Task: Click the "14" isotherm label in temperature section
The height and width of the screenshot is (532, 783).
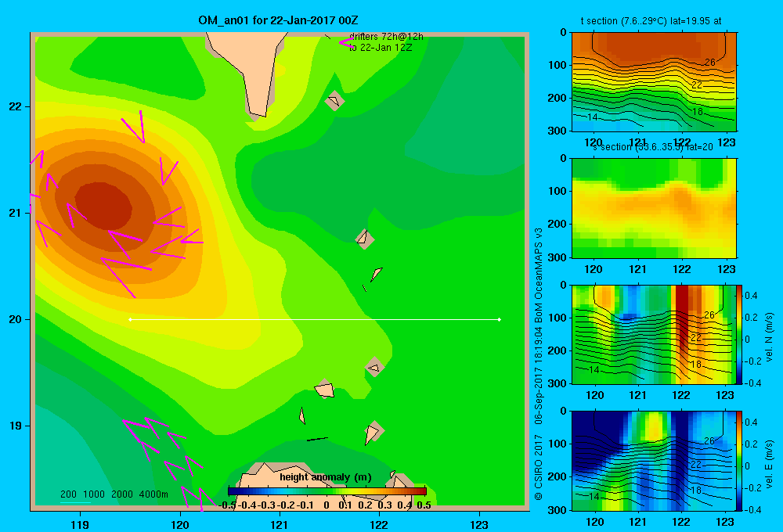Action: (x=592, y=117)
